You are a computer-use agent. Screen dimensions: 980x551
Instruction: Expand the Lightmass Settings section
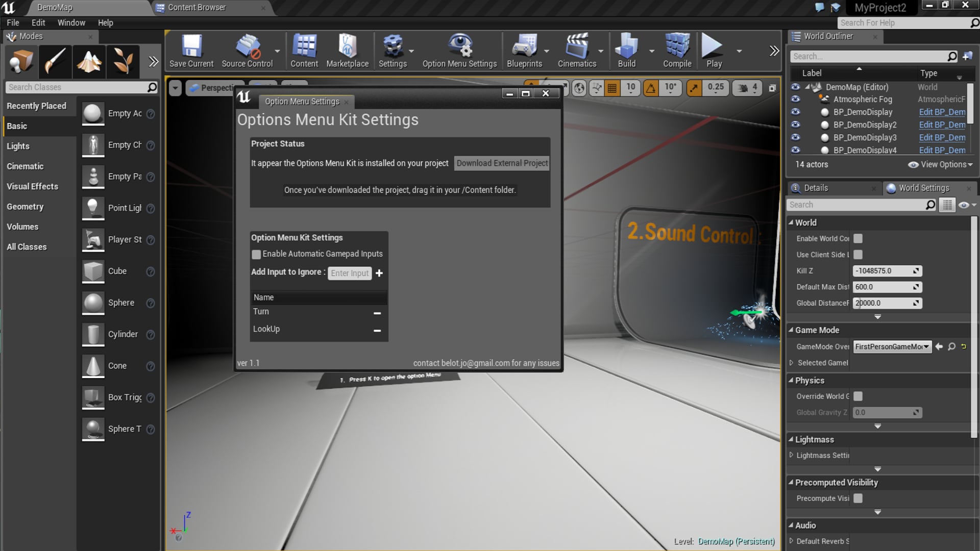click(792, 455)
